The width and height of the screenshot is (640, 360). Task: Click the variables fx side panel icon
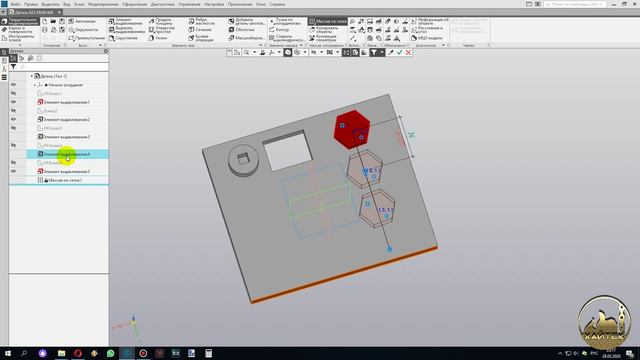(4, 69)
